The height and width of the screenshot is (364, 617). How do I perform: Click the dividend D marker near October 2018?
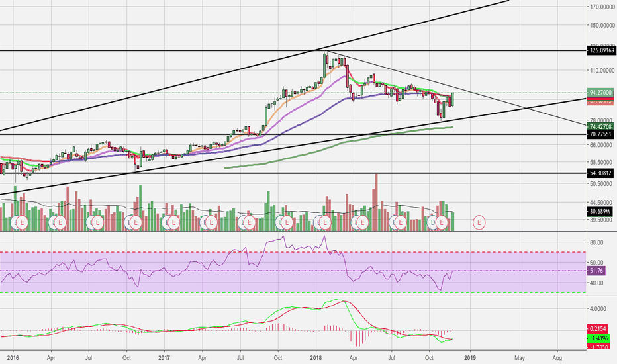(433, 223)
